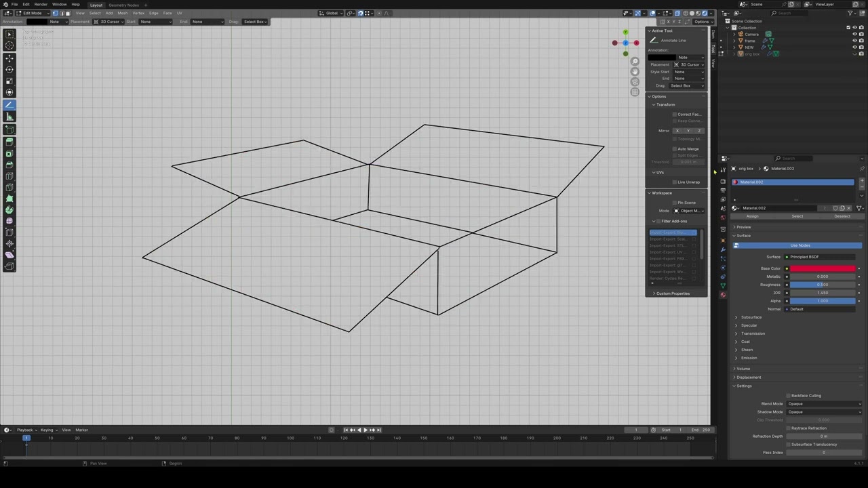Switch to rendered viewport shading
Image resolution: width=868 pixels, height=488 pixels.
(x=705, y=13)
